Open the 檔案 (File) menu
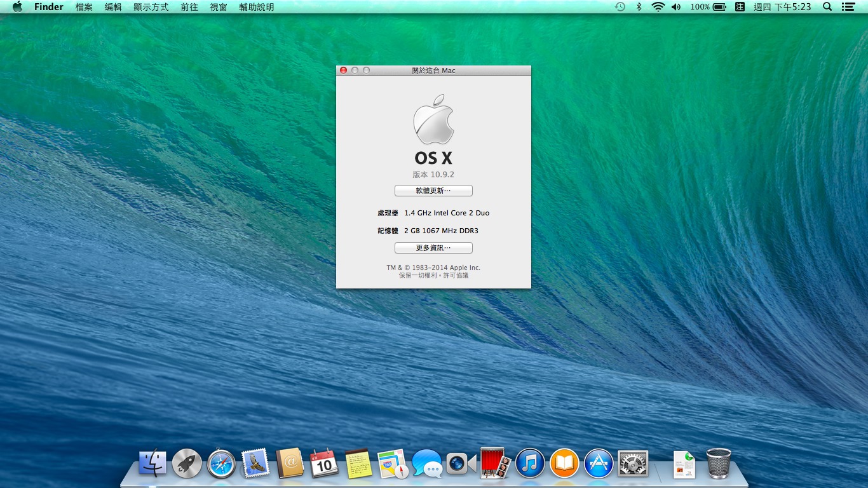868x488 pixels. point(84,7)
